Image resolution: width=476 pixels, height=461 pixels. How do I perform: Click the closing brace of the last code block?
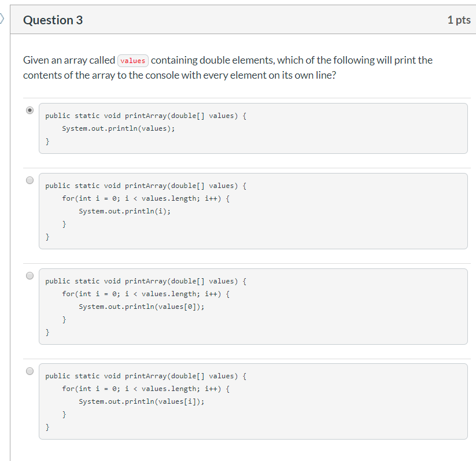coord(47,427)
